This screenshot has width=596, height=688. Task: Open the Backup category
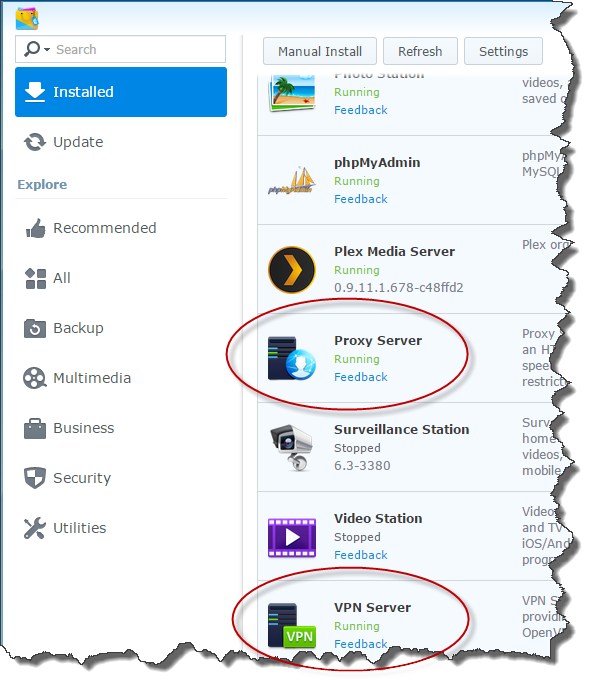coord(121,328)
